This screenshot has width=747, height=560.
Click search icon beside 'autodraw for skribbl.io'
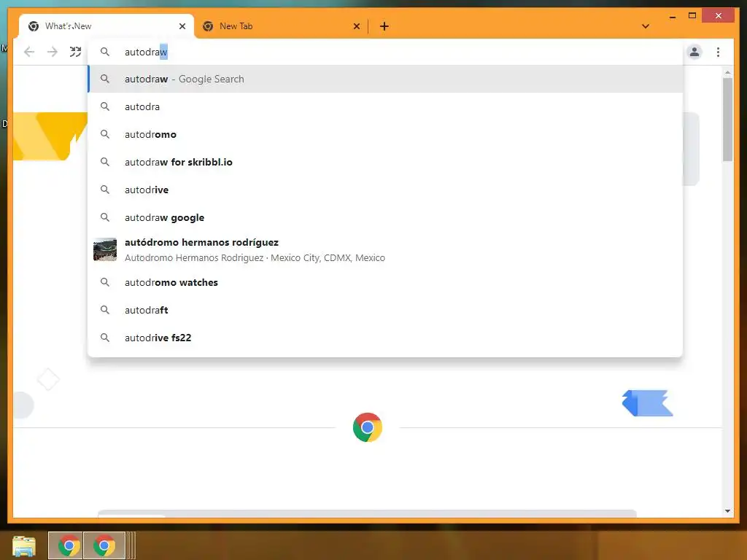point(105,161)
